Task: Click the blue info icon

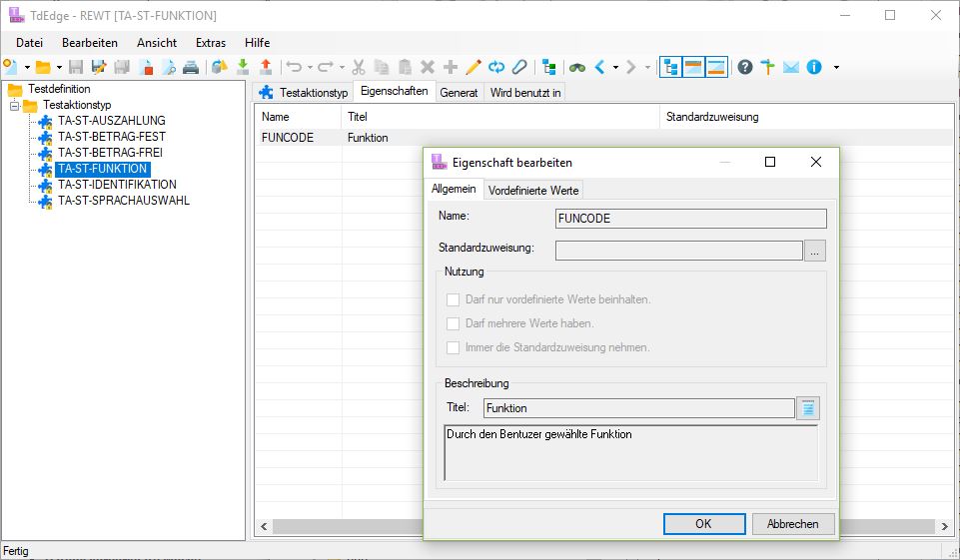Action: (814, 67)
